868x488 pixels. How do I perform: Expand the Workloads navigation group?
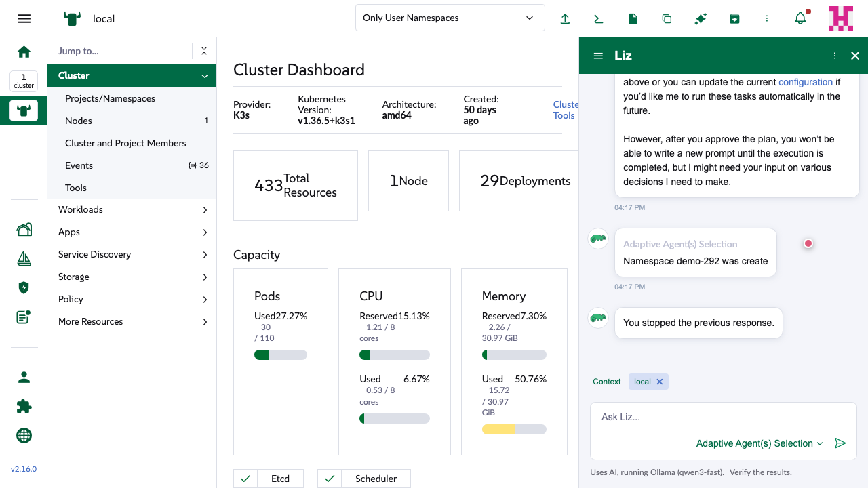(x=132, y=210)
